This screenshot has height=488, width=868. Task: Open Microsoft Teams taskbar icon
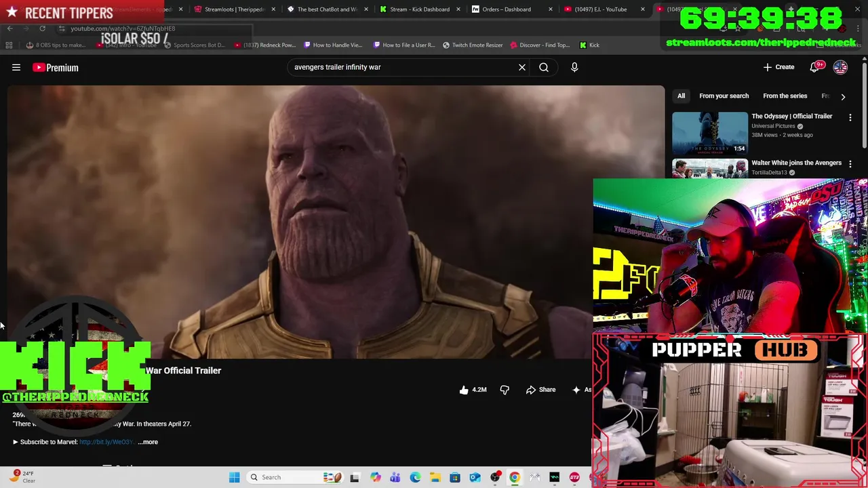(x=395, y=477)
